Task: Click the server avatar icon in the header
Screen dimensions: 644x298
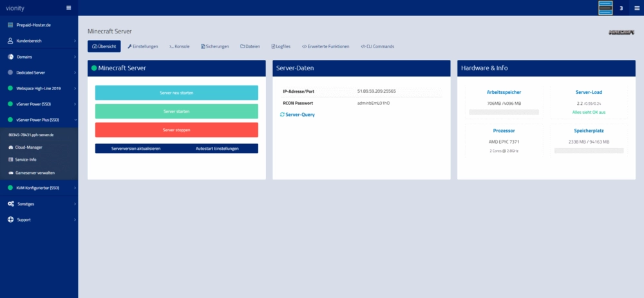Action: 605,8
